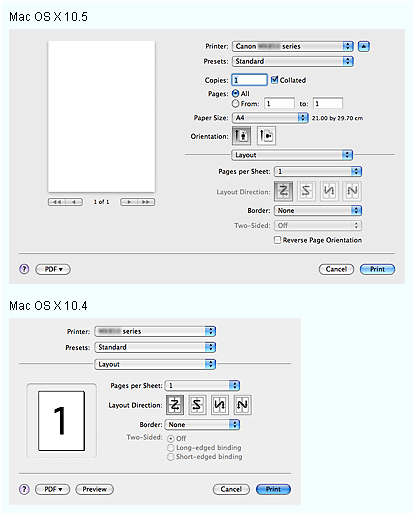Select landscape orientation icon

pos(266,136)
